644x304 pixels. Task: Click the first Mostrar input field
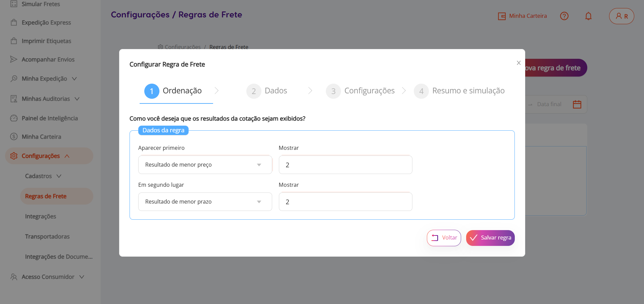pos(345,165)
